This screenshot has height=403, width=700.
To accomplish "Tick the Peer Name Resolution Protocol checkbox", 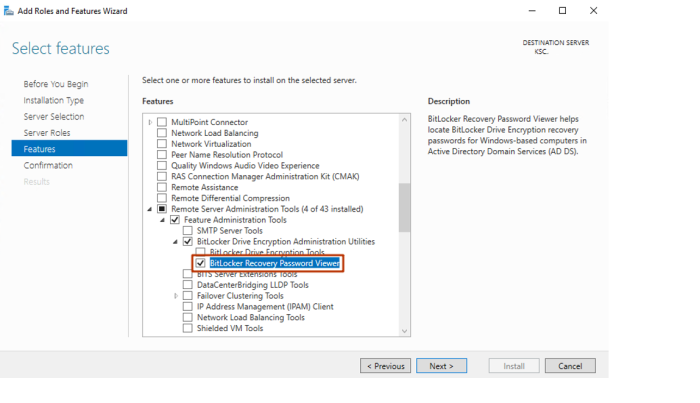I will click(x=162, y=154).
